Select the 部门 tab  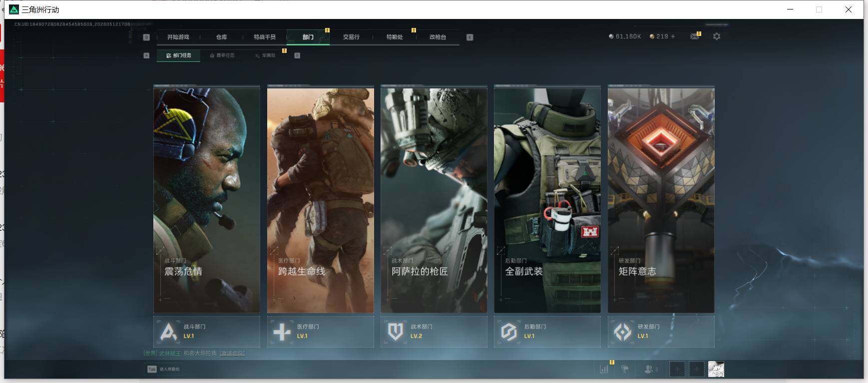click(308, 37)
